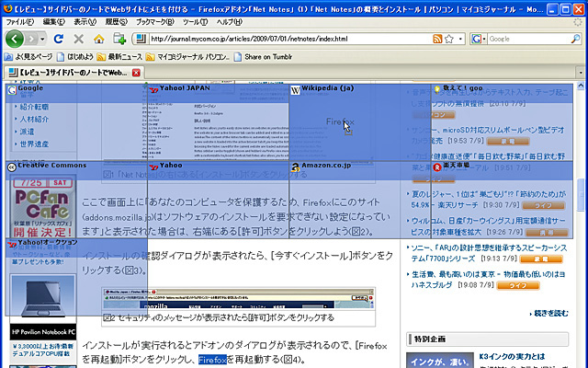Open the ブックマーク menu
The height and width of the screenshot is (368, 588).
pos(155,22)
